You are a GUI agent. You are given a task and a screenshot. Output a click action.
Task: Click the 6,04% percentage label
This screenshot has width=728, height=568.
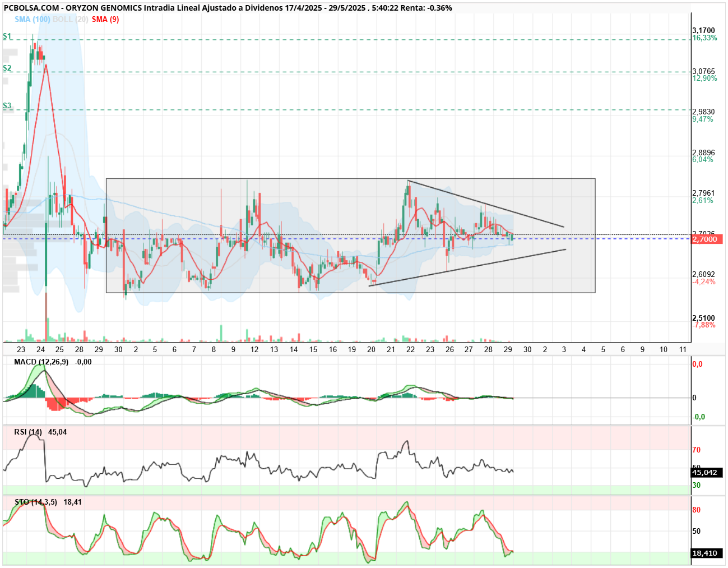click(703, 159)
